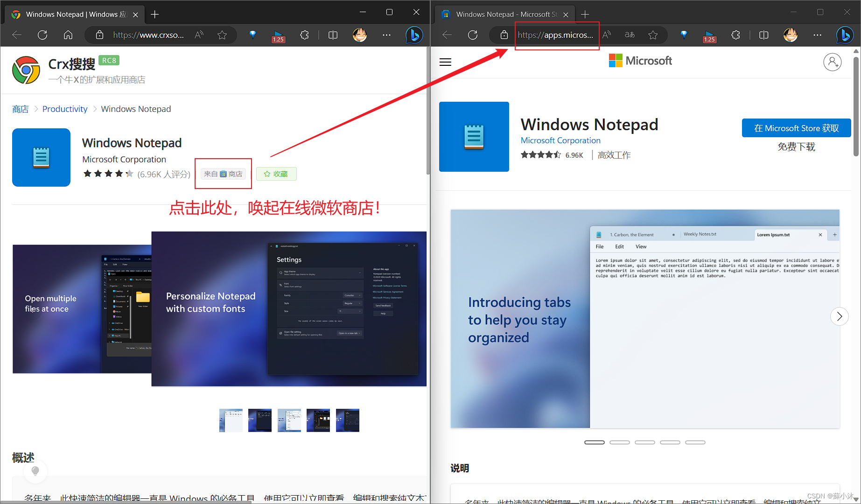Open blue gem extension in right browser
This screenshot has height=504, width=861.
click(x=684, y=35)
